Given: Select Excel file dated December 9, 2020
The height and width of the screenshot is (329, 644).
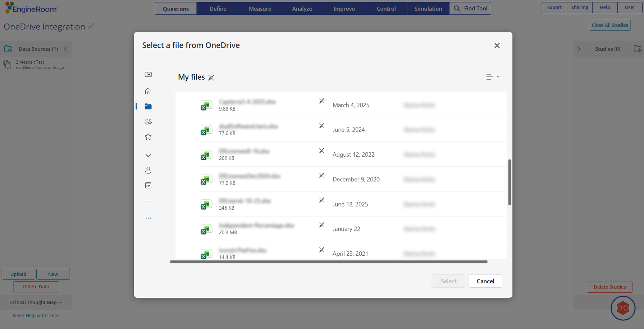Looking at the screenshot, I should 352,179.
